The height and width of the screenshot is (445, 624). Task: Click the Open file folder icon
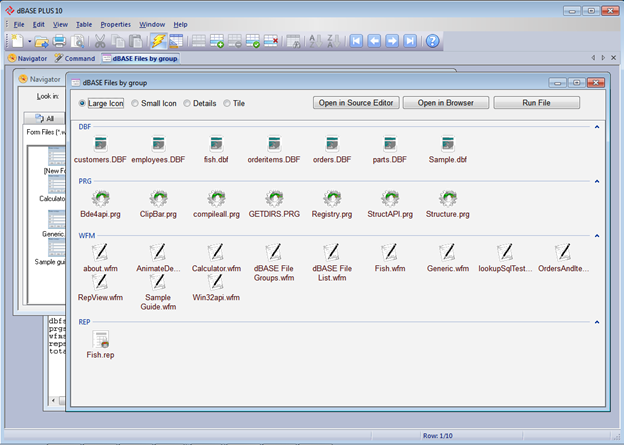pyautogui.click(x=41, y=41)
